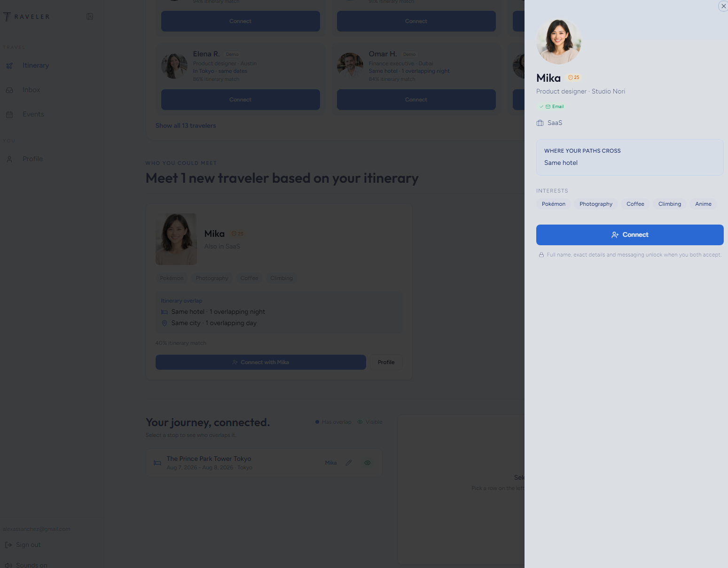The height and width of the screenshot is (568, 728).
Task: Click Mika's photo on the itinerary card
Action: click(x=176, y=239)
